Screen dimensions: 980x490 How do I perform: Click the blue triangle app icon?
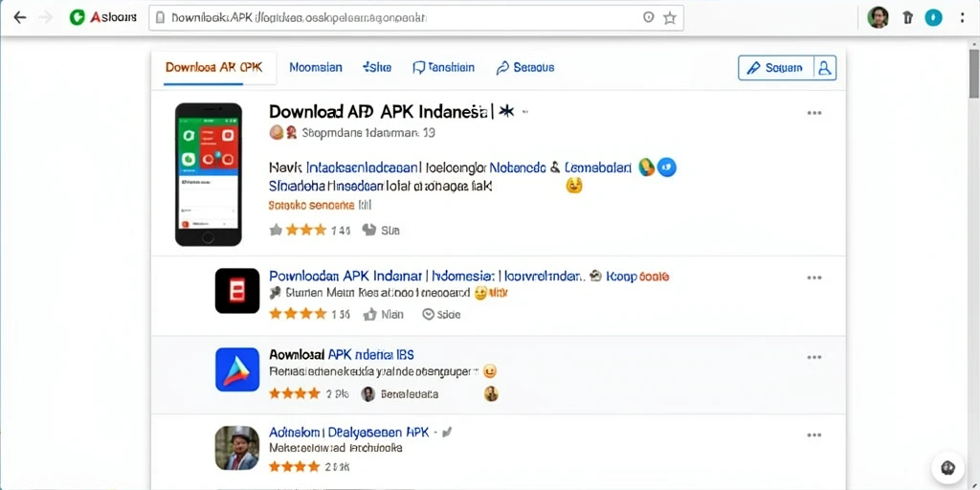[x=237, y=369]
